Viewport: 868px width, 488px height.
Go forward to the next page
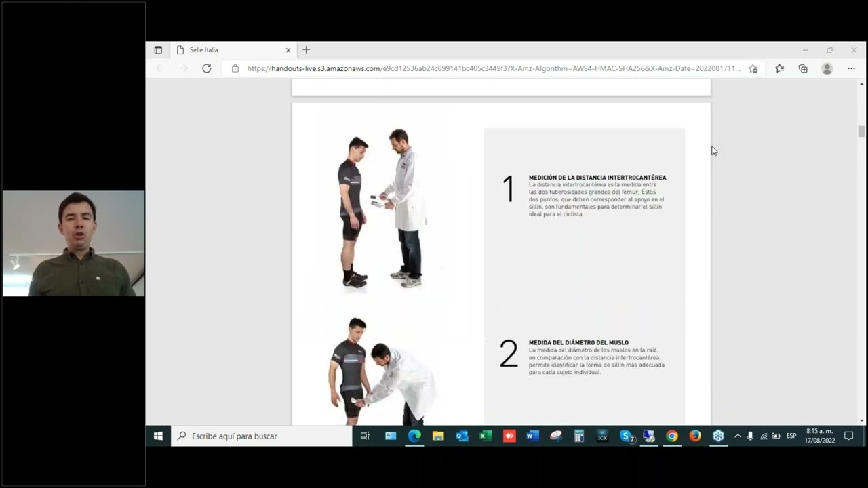click(183, 68)
